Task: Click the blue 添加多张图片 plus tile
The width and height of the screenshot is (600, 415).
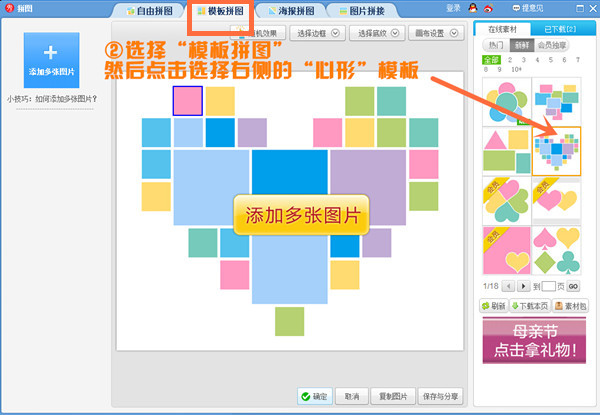Action: [51, 59]
